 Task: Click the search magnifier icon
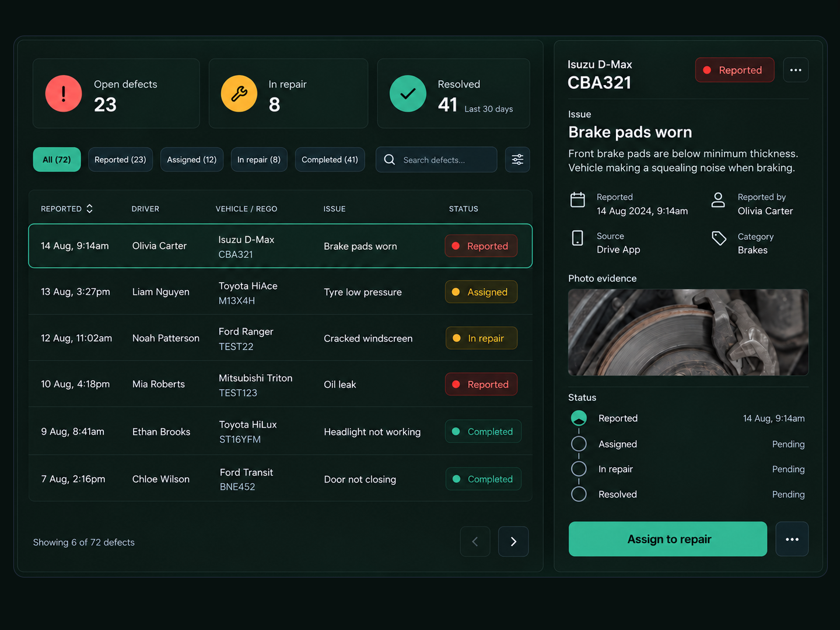(x=390, y=159)
